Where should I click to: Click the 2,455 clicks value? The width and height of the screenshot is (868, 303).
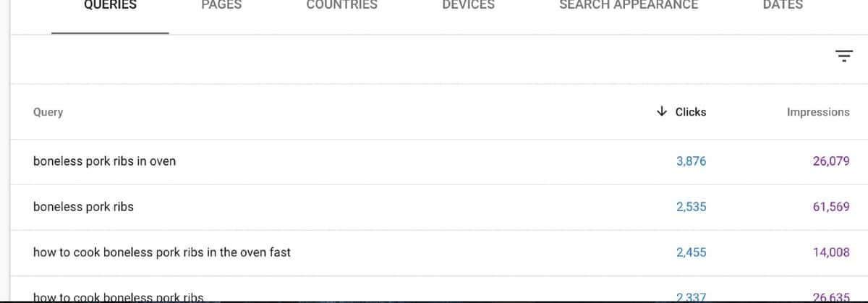point(691,252)
